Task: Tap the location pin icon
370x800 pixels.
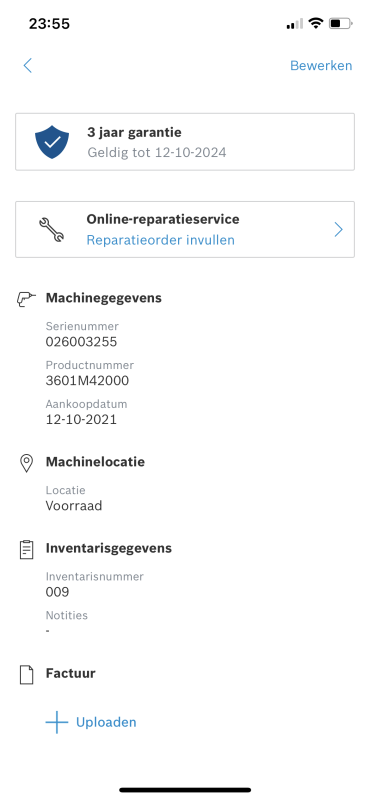Action: coord(26,462)
